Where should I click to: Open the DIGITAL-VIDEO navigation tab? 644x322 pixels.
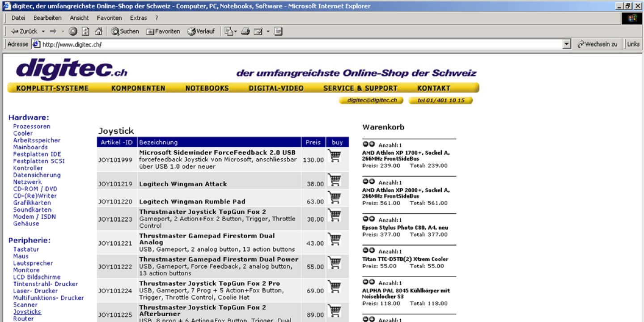[x=276, y=88]
